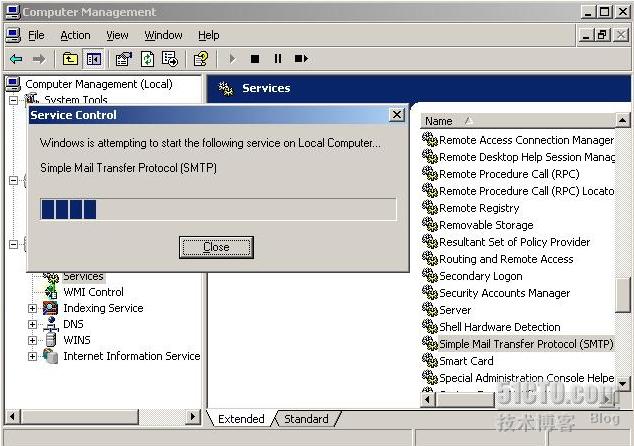Screen dimensions: 634x446
Task: Select the Services tree item
Action: 83,277
